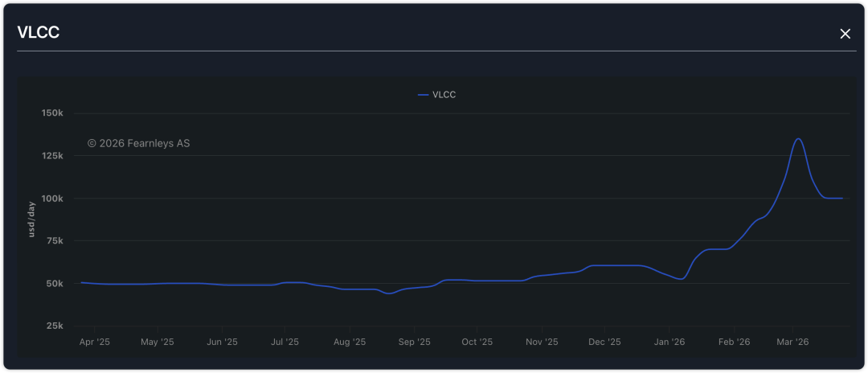
Task: Click the blue VLCC legend line marker
Action: (x=424, y=95)
